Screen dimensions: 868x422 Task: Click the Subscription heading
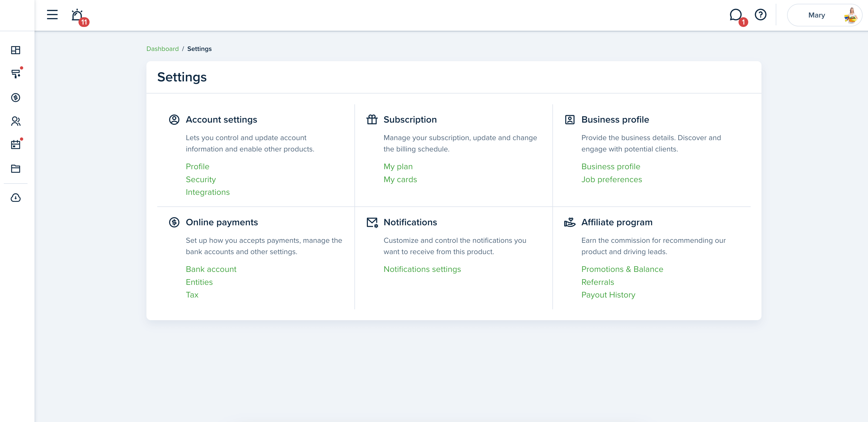410,119
